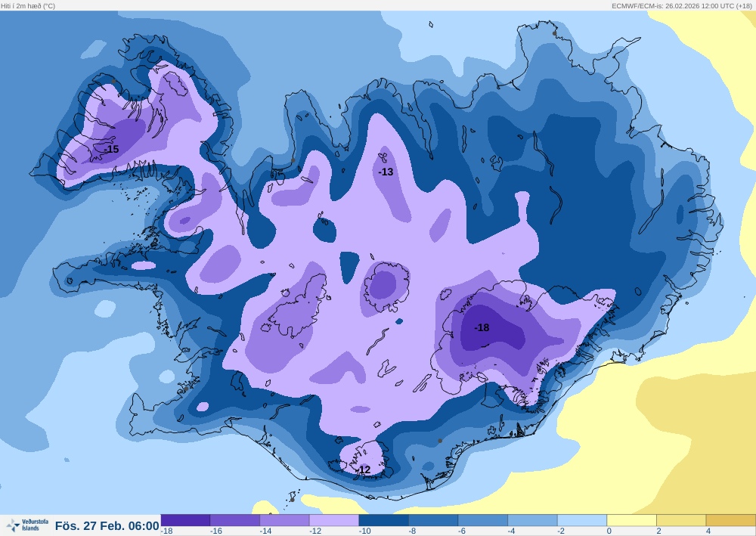
Task: Select the pale yellow swatch between 0 and 2
Action: (x=631, y=520)
